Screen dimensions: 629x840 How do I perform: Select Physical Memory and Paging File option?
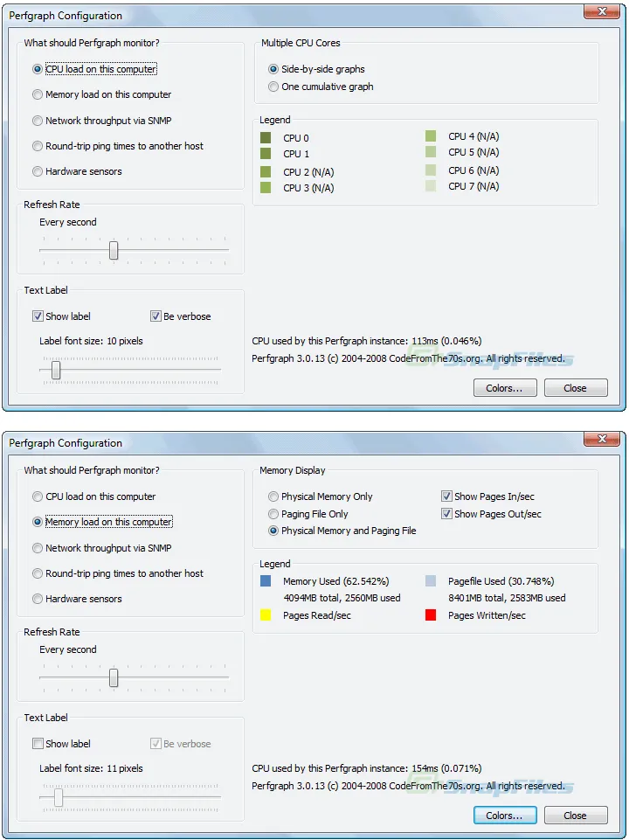273,531
